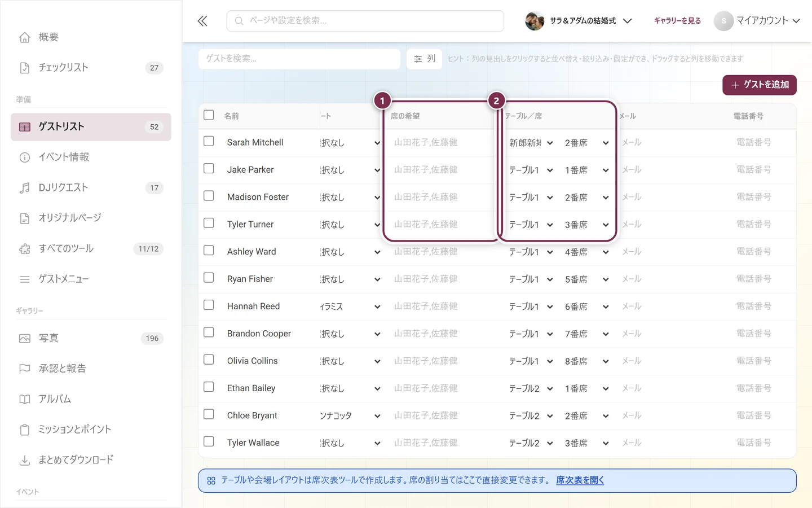
Task: Tick the checkbox beside Madison Foster
Action: 209,196
